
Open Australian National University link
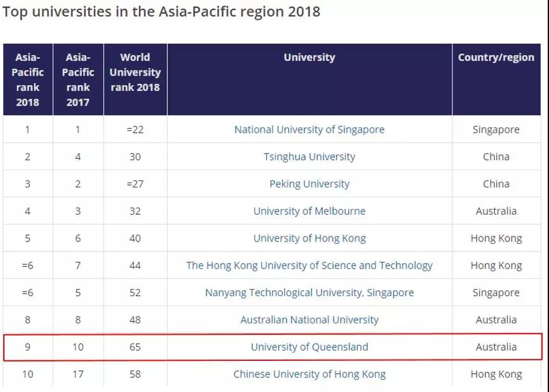(309, 320)
